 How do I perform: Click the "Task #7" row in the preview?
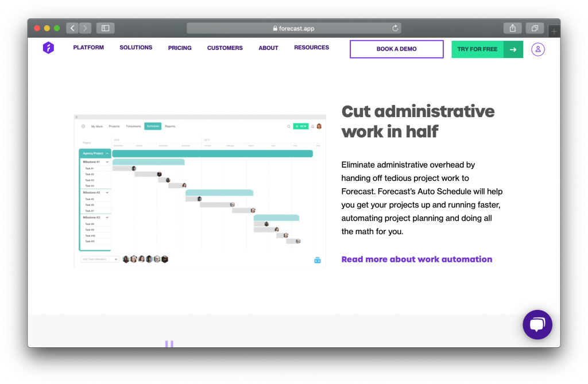pyautogui.click(x=95, y=211)
